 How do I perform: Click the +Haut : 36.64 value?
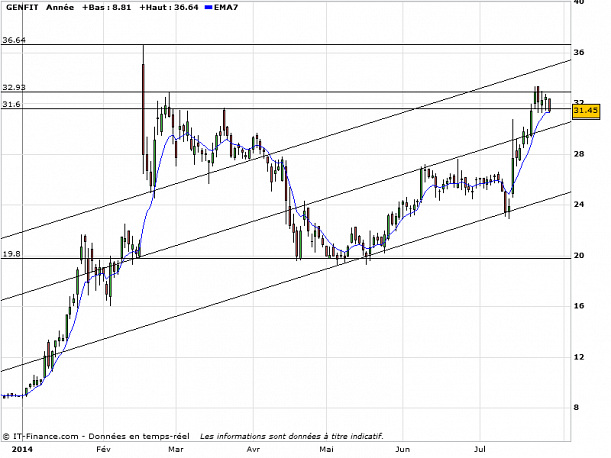click(169, 7)
